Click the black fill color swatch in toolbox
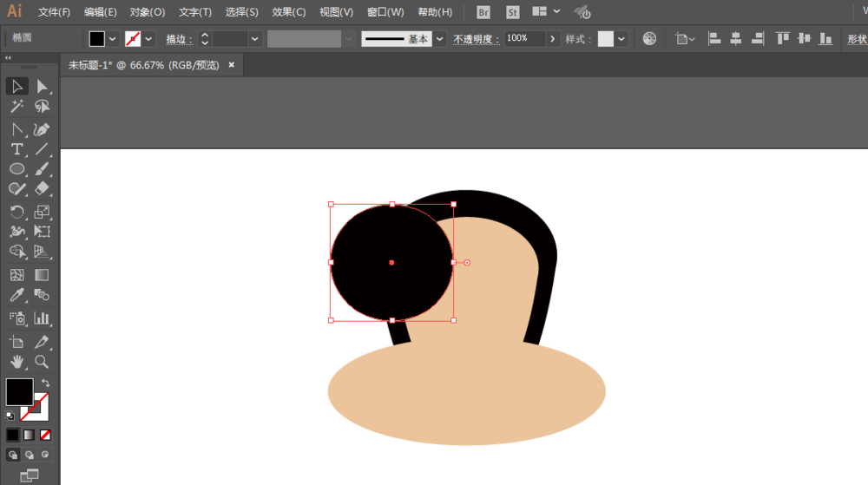This screenshot has height=485, width=868. pyautogui.click(x=19, y=391)
